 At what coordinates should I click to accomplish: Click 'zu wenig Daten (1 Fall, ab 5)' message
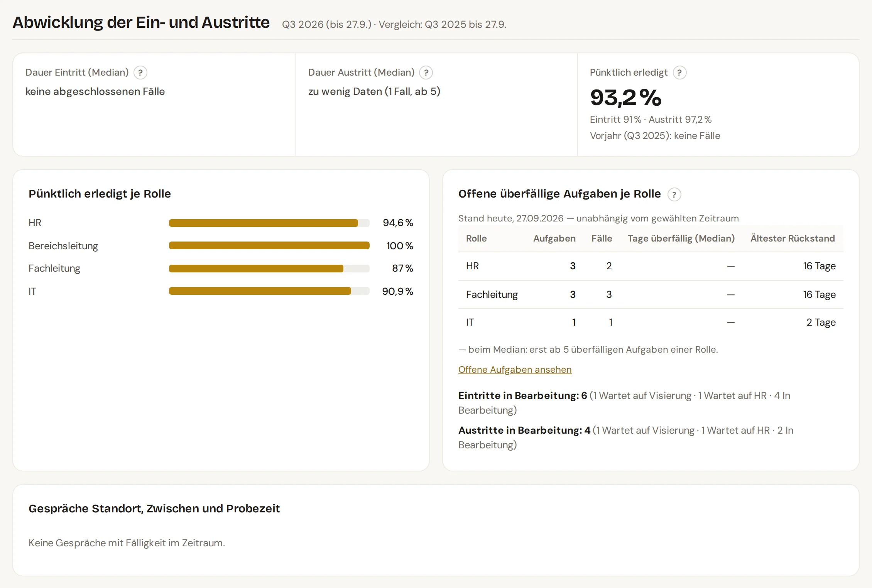coord(374,91)
